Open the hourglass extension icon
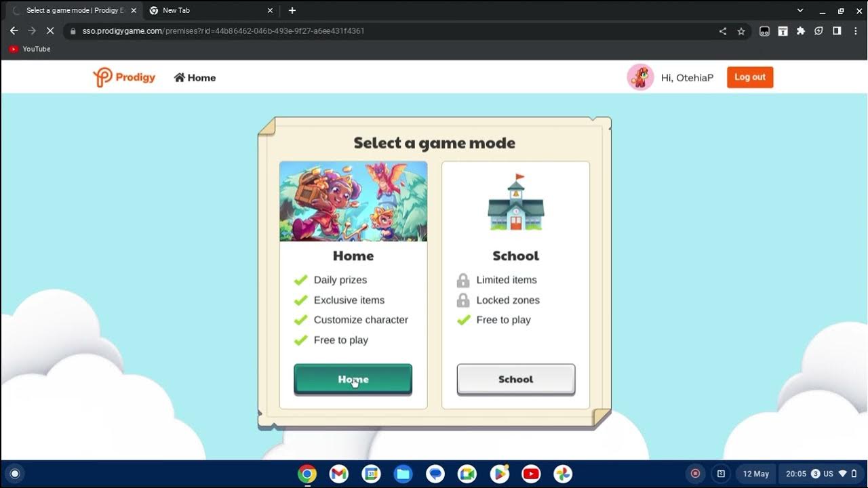The height and width of the screenshot is (488, 868). (x=783, y=31)
